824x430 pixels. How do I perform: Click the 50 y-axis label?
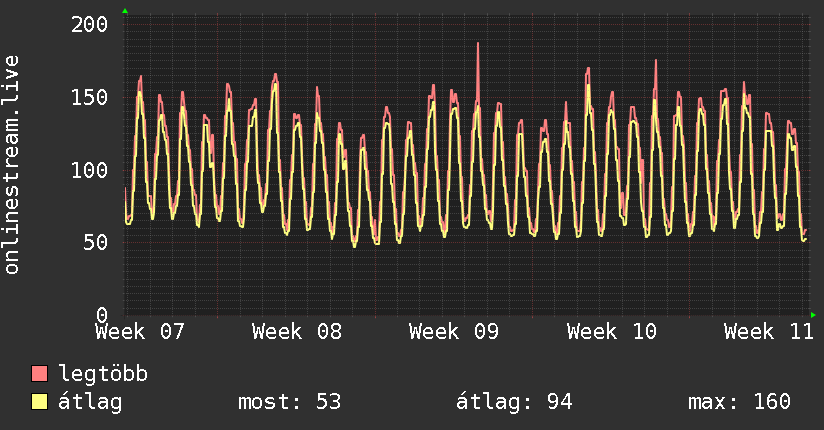click(96, 242)
